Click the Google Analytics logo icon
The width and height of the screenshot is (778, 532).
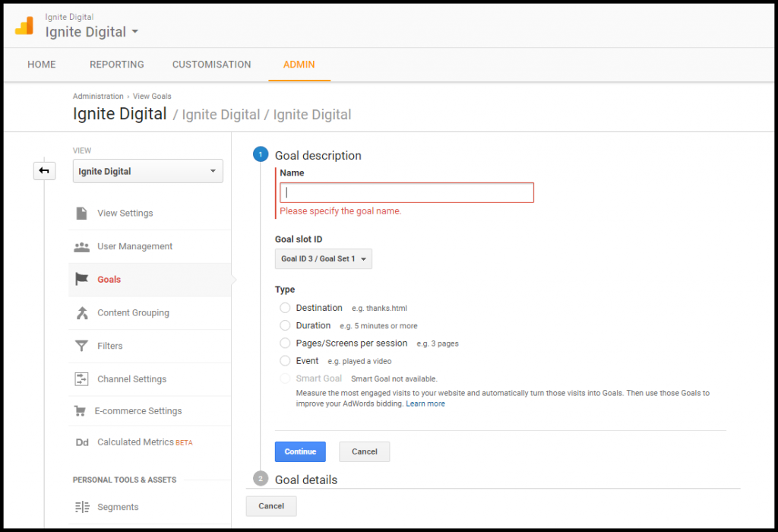coord(24,25)
